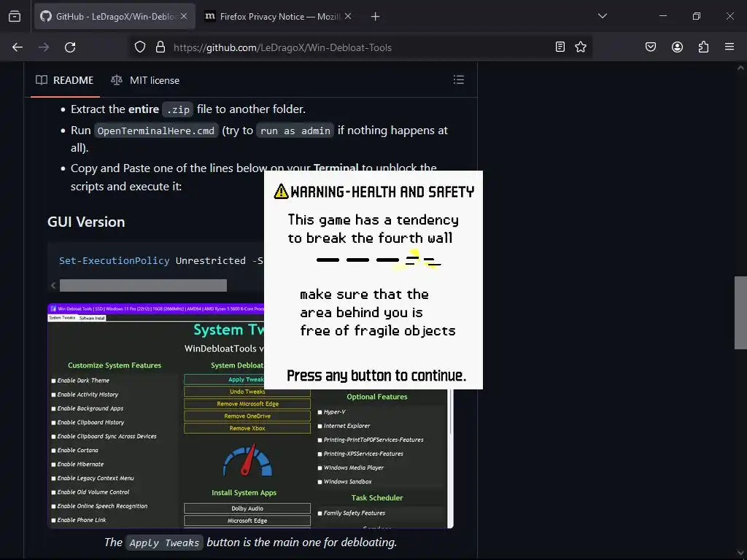Click the Undo Tweaks button

pyautogui.click(x=247, y=392)
